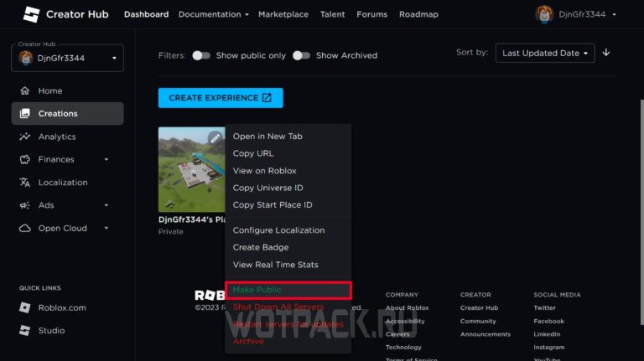Open Technology footer link
The width and height of the screenshot is (644, 361).
tap(403, 347)
